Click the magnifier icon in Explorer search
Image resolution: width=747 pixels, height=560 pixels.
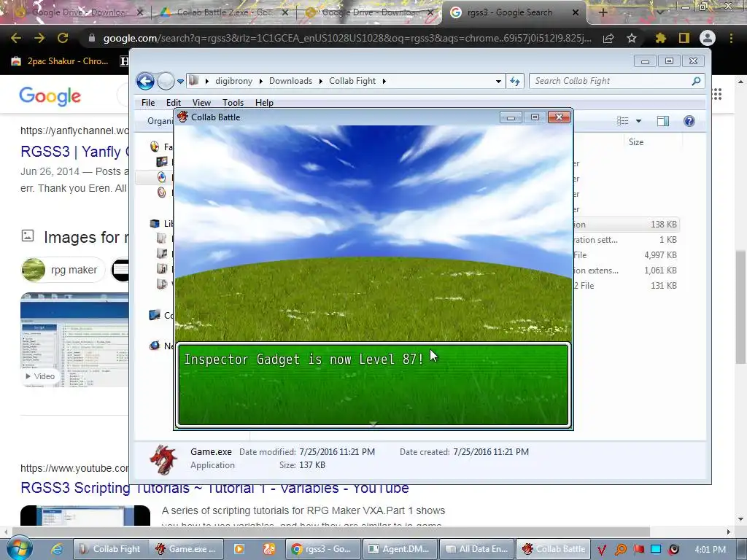point(696,81)
